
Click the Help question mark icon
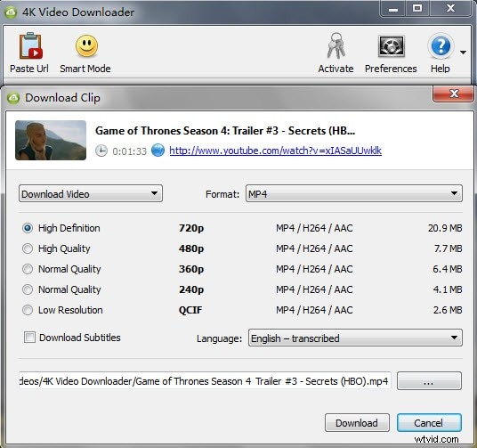click(x=441, y=46)
